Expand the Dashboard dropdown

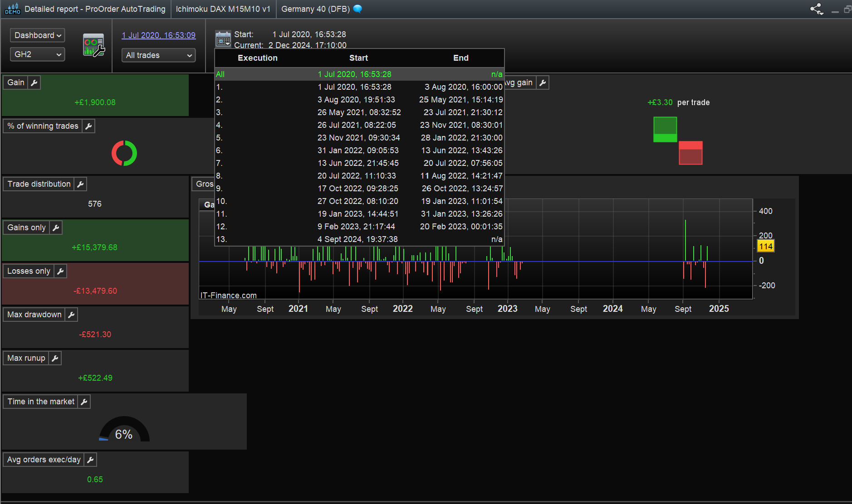(x=37, y=35)
